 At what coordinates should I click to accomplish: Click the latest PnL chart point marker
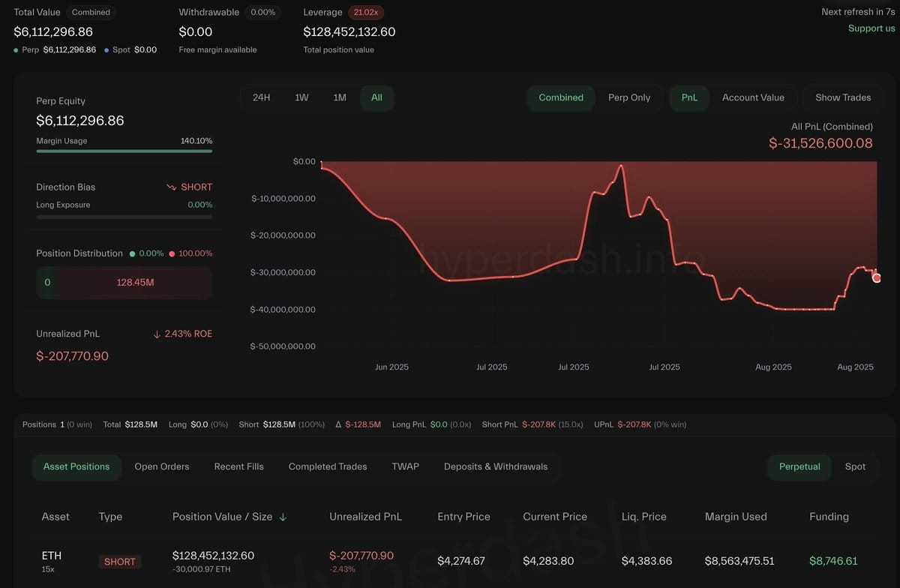pyautogui.click(x=877, y=278)
